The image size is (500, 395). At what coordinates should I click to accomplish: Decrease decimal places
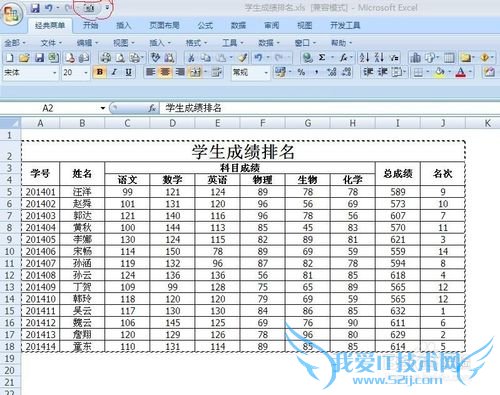347,72
